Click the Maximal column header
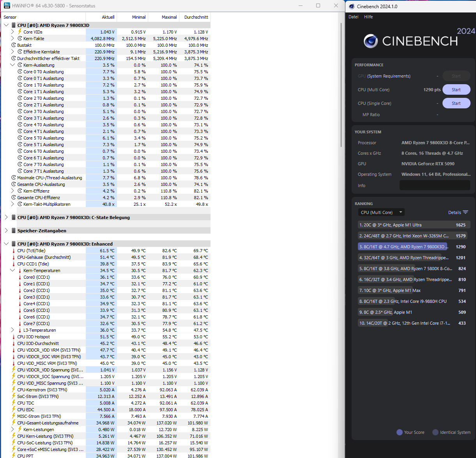Screen dimensions: 476x458 click(164, 17)
